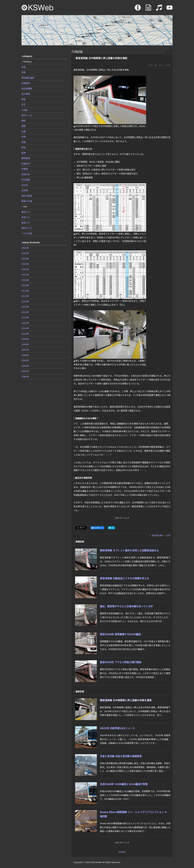Screen dimensions: 194x868
Task: Open the 北総鉄道 category
Action: [x=26, y=83]
